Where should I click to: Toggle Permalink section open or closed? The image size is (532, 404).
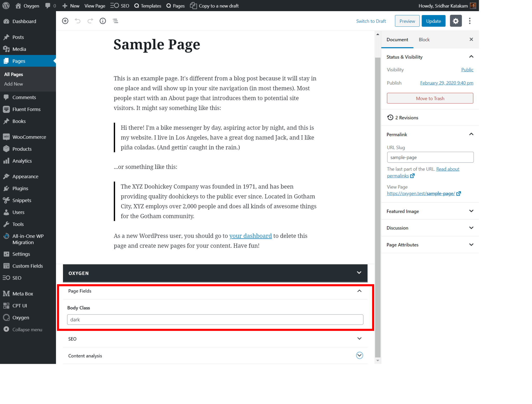point(471,134)
